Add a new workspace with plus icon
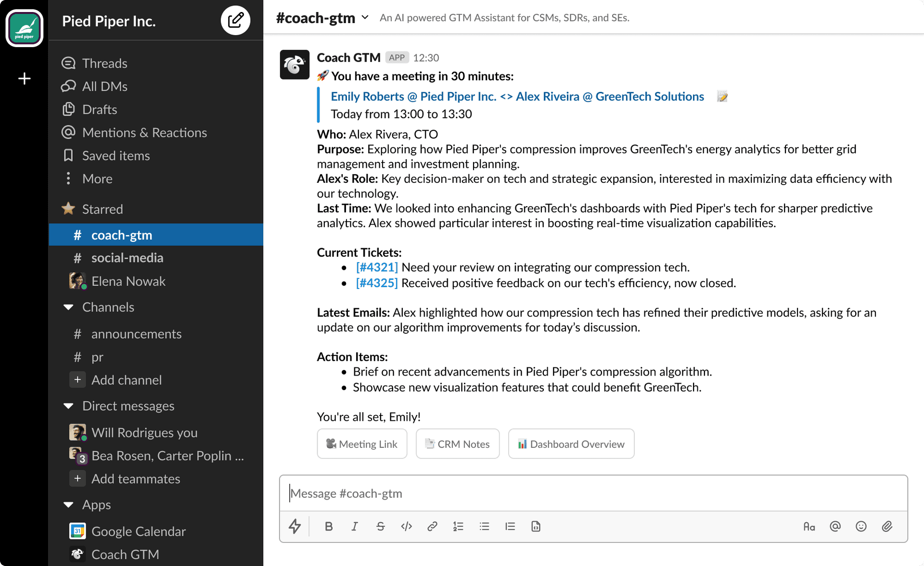 coord(25,78)
